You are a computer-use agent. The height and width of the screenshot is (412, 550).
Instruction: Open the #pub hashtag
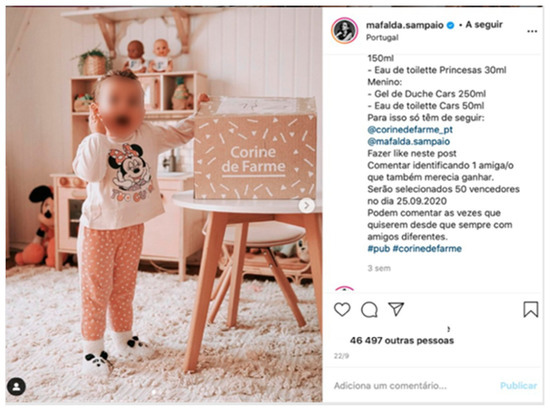tap(379, 249)
